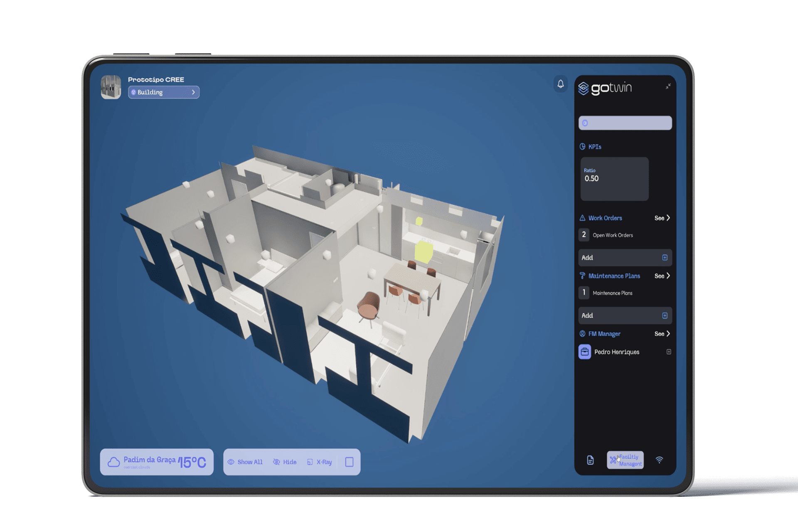Add a new work order
Viewport: 798px width, 532px height.
click(x=625, y=258)
